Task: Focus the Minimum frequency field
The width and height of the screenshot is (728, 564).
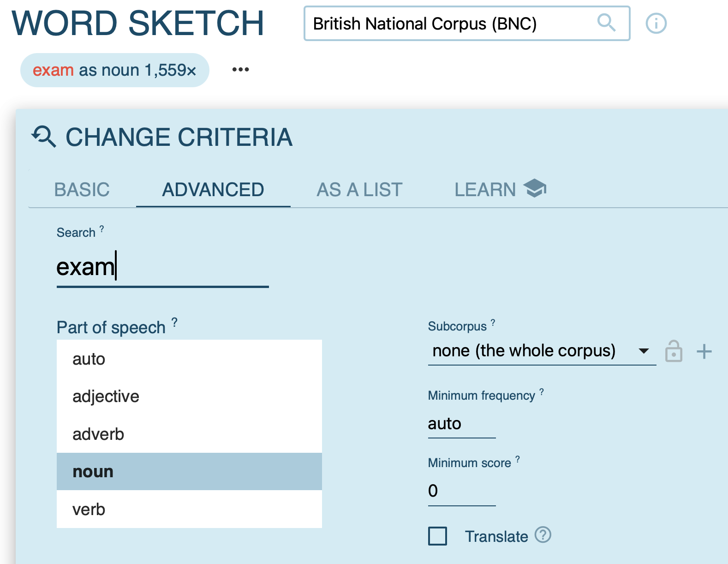Action: click(461, 424)
